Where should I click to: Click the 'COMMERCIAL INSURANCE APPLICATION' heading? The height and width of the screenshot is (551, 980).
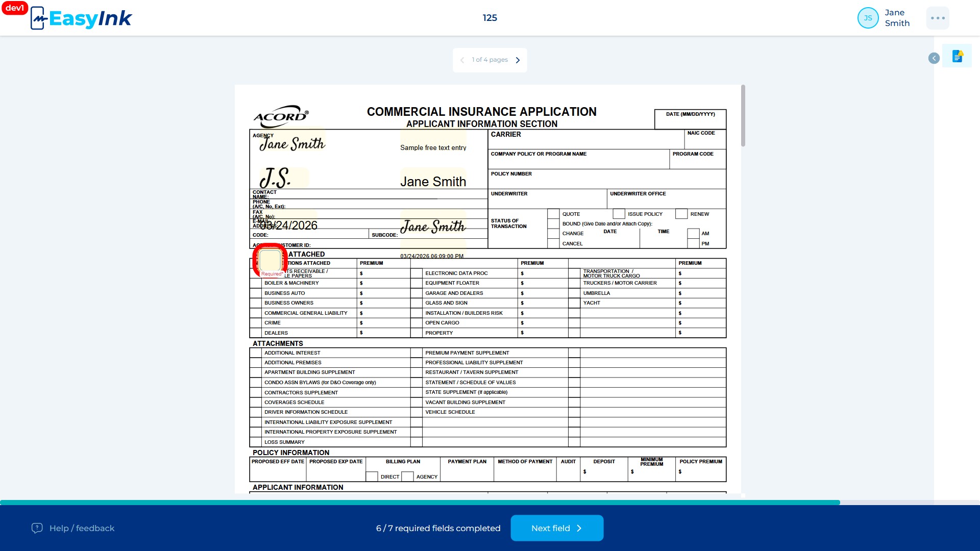tap(481, 112)
